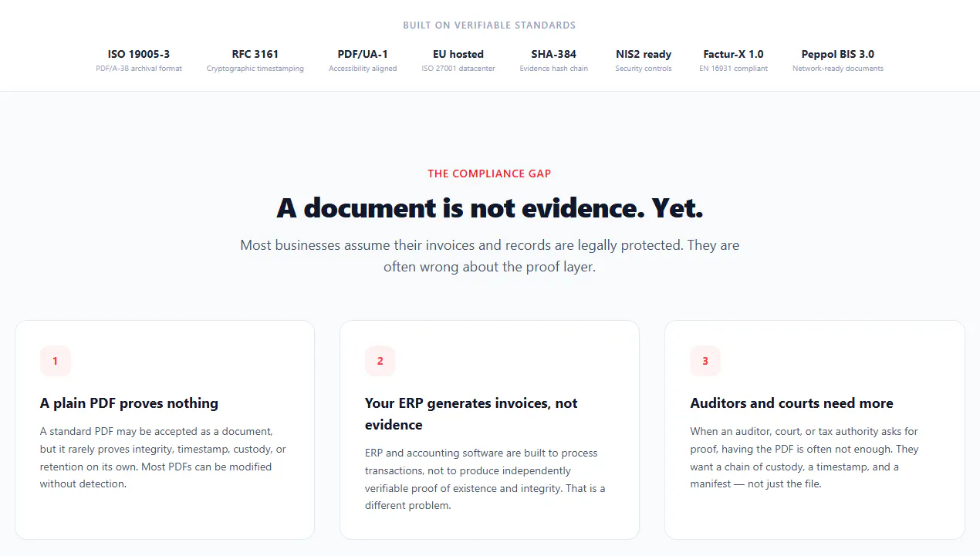Select the ISO 19005-3 standard label
This screenshot has height=556, width=980.
(x=139, y=54)
